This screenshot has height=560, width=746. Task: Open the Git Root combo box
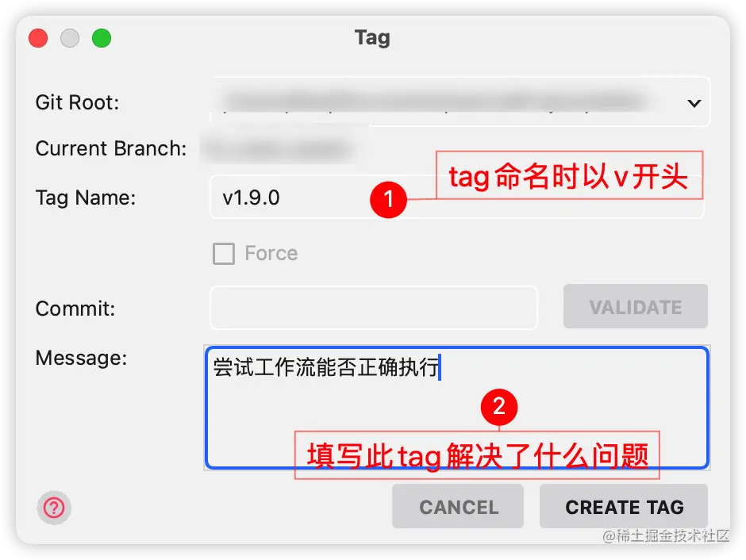click(460, 102)
